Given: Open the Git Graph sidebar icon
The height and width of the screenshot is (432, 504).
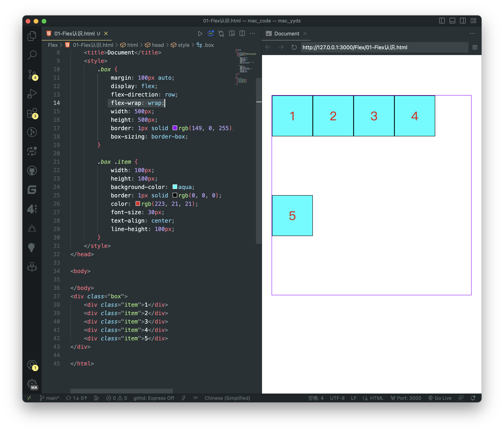Looking at the screenshot, I should point(32,132).
